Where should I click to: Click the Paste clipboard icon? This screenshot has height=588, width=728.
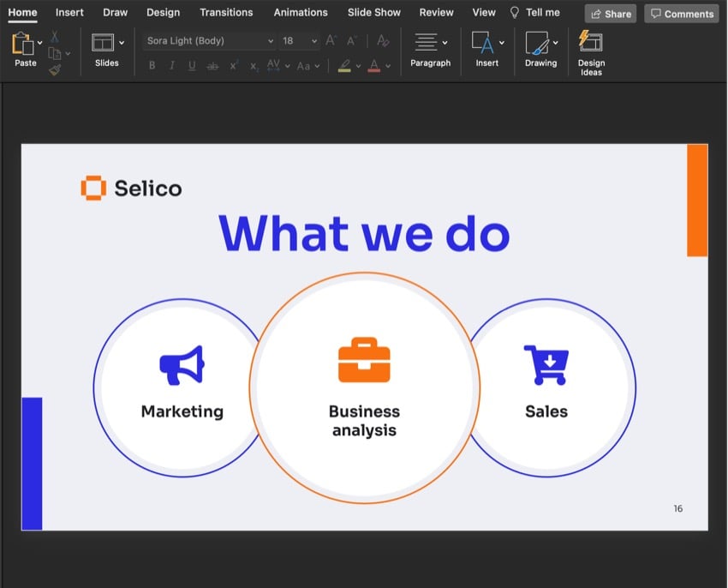point(21,44)
